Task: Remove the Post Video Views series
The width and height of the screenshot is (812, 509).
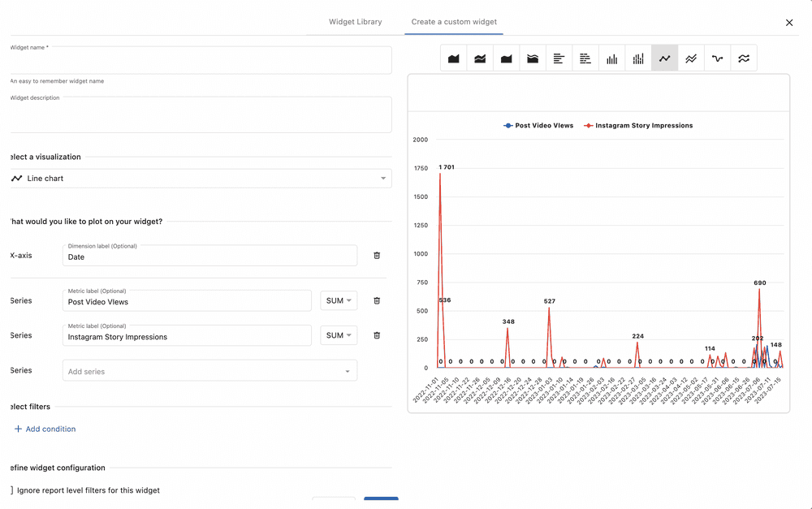Action: 377,300
